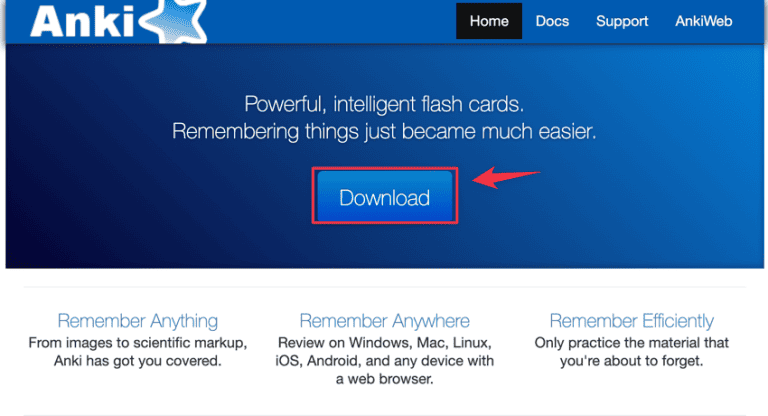Go to the Docs page

point(552,21)
